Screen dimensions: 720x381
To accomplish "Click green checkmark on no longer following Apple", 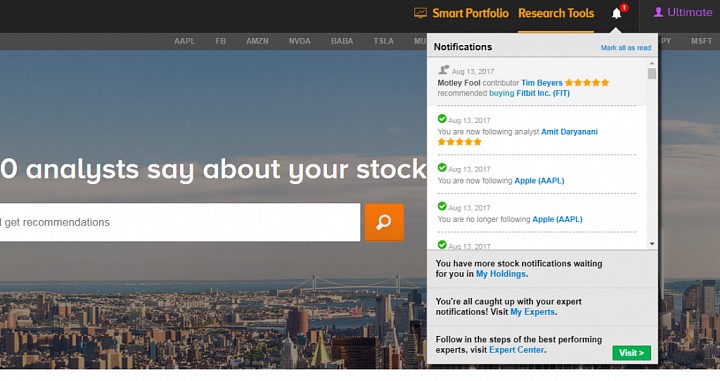I will click(442, 206).
